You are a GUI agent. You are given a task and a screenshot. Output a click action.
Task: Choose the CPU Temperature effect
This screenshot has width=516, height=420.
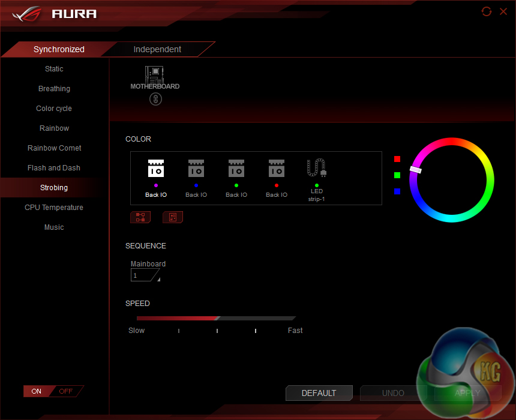pyautogui.click(x=54, y=208)
